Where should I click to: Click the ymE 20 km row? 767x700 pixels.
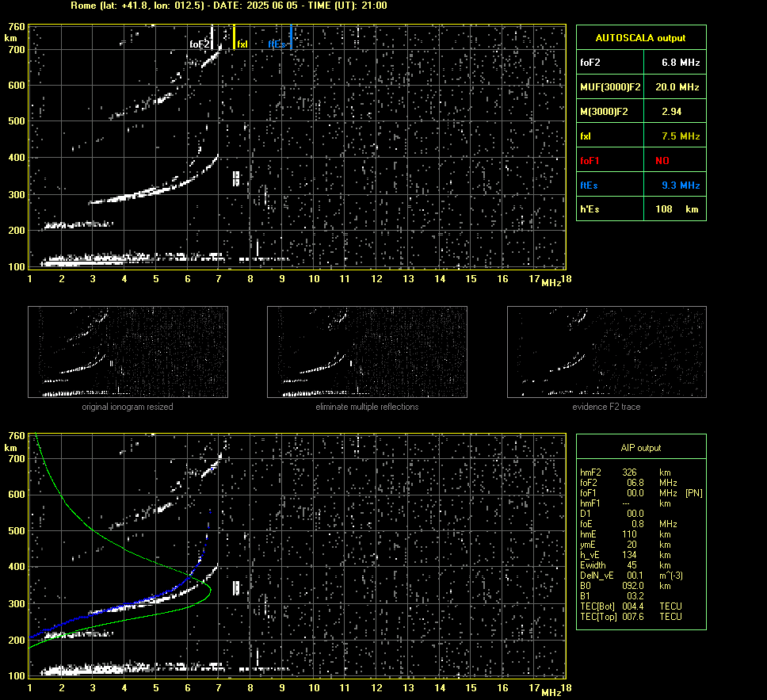625,545
